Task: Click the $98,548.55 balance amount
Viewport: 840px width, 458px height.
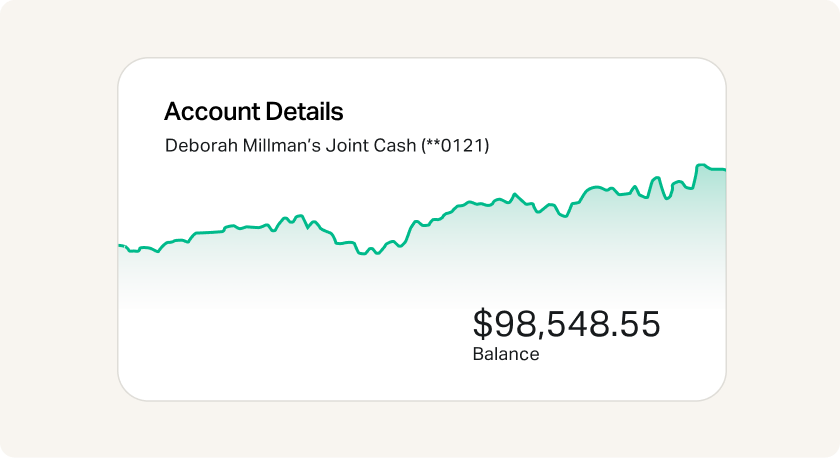Action: (x=566, y=324)
